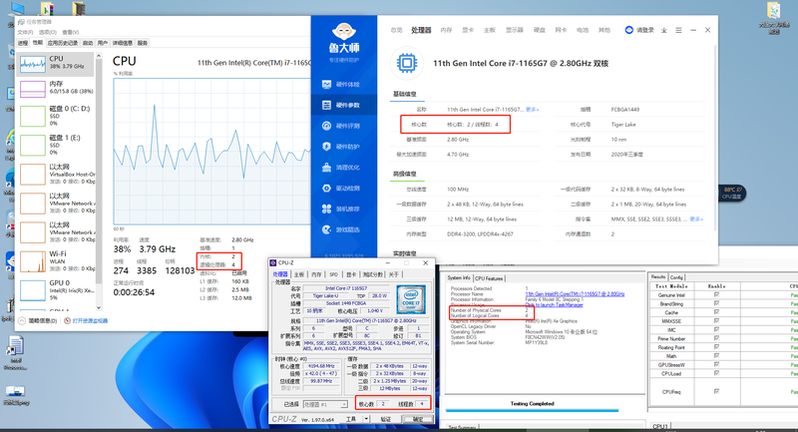This screenshot has width=798, height=432.
Task: Toggle the Genuine Intel enable checkbox
Action: coord(716,295)
